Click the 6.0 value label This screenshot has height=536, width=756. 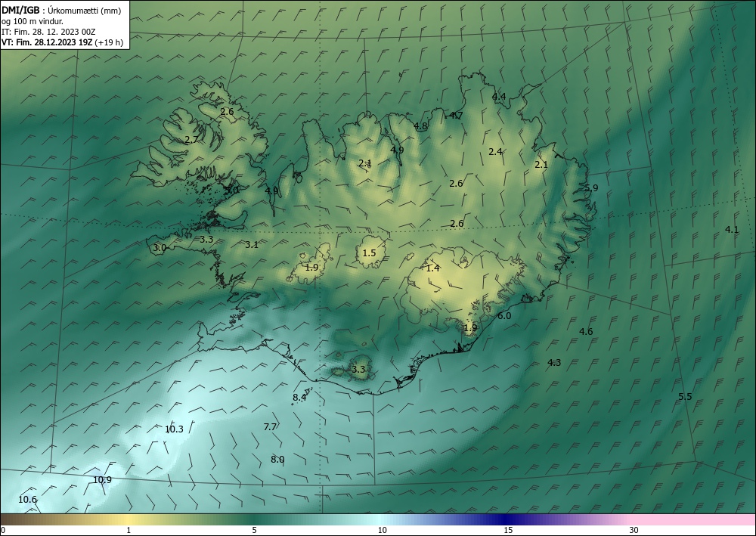click(504, 316)
